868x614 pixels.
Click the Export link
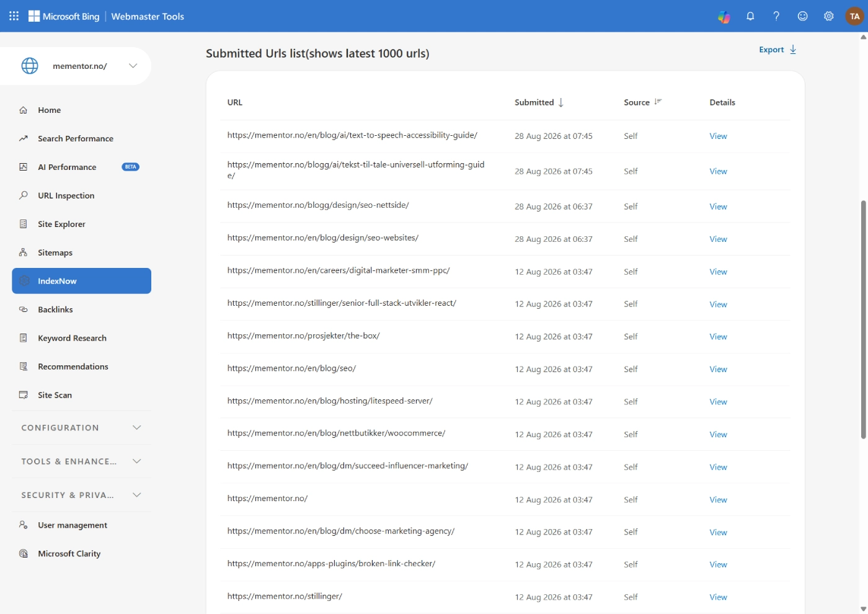[771, 50]
